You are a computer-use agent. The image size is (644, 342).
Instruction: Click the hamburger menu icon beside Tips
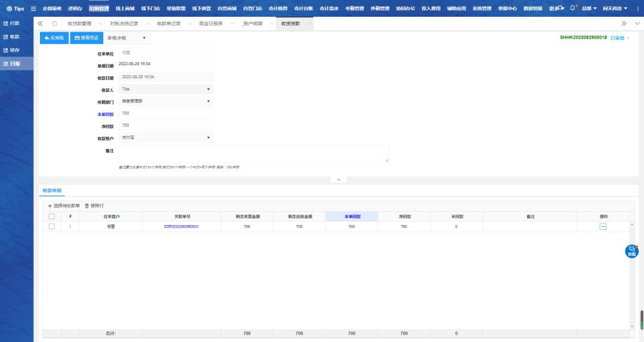point(33,9)
